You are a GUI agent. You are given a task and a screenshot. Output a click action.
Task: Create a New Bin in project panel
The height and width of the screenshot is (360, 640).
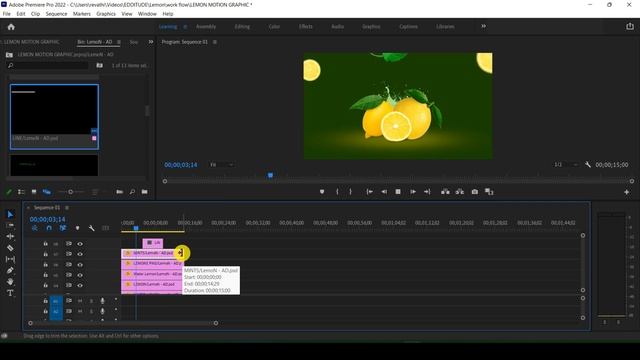[144, 192]
